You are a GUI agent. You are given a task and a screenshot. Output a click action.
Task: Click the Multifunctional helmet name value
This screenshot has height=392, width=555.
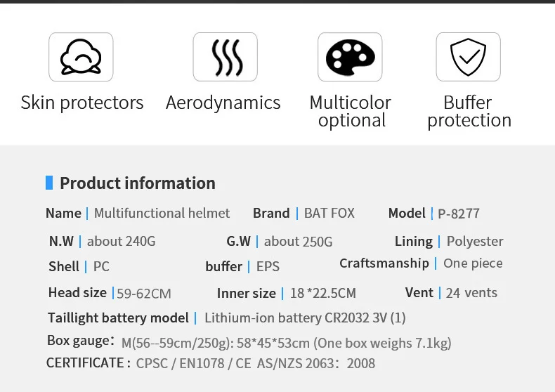point(162,213)
